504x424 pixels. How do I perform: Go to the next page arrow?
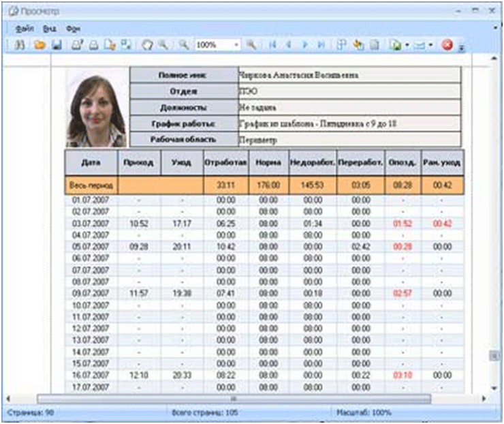click(305, 45)
